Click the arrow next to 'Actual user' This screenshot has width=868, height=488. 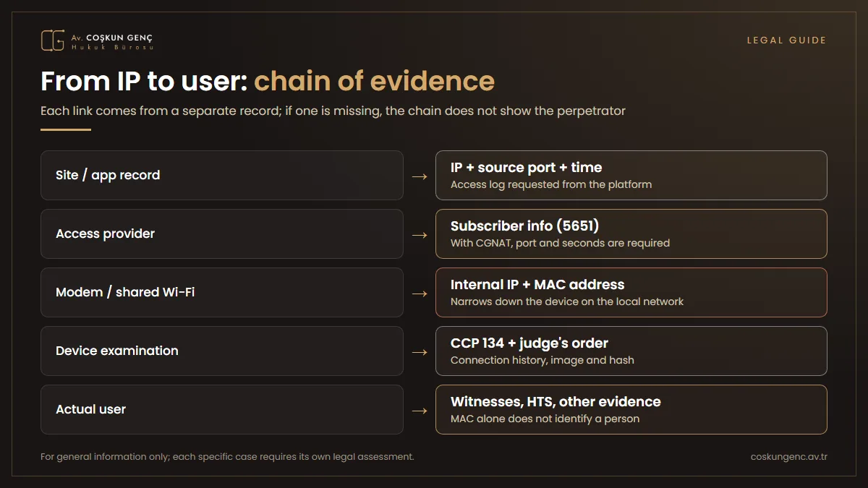point(420,410)
